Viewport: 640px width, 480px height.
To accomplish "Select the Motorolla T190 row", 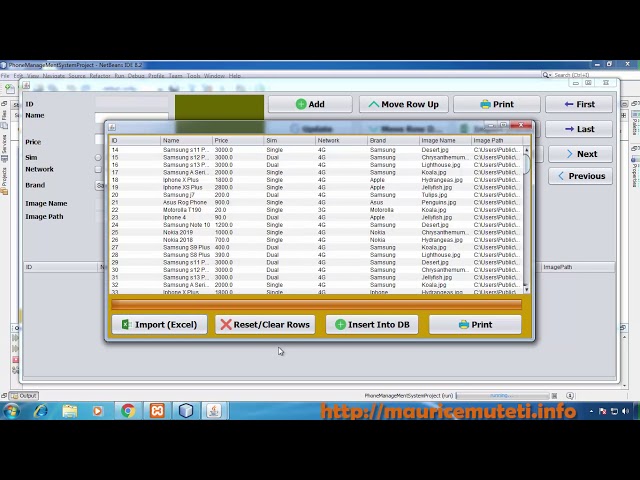I will 316,210.
